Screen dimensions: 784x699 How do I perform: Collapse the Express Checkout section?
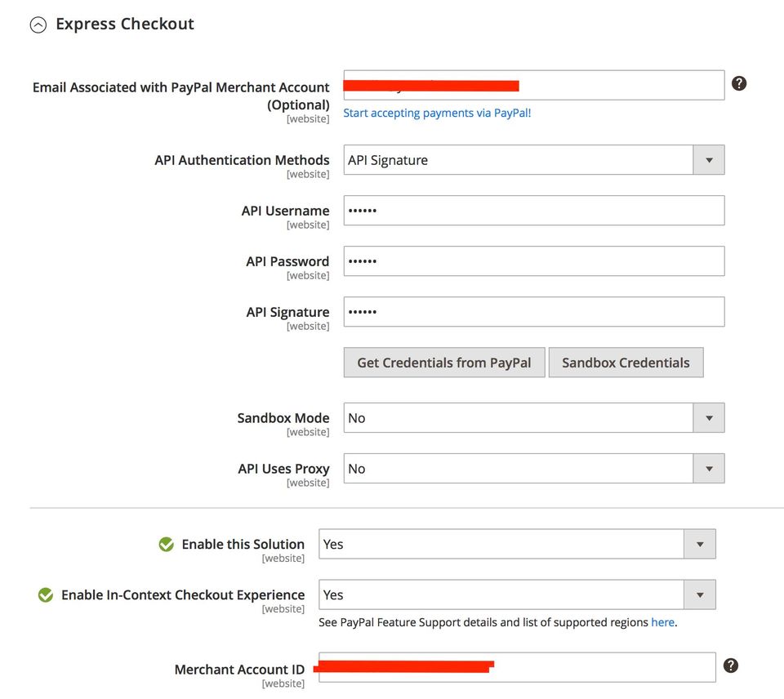point(38,24)
